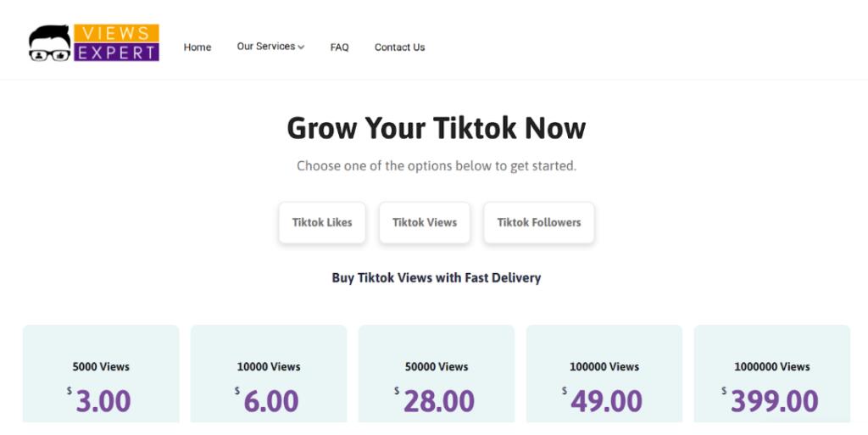Open the Contact Us link
Screen dimensions: 868x435
click(399, 47)
